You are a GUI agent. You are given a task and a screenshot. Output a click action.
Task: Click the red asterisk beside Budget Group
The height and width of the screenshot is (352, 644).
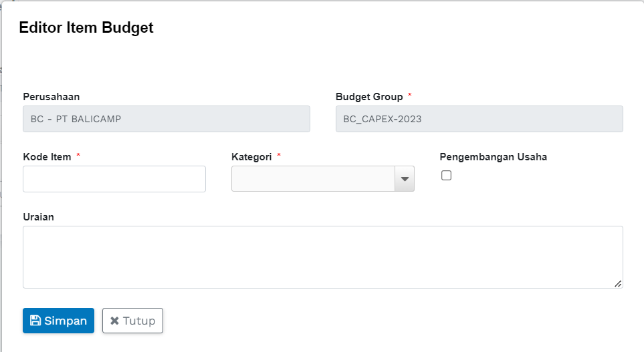(410, 96)
